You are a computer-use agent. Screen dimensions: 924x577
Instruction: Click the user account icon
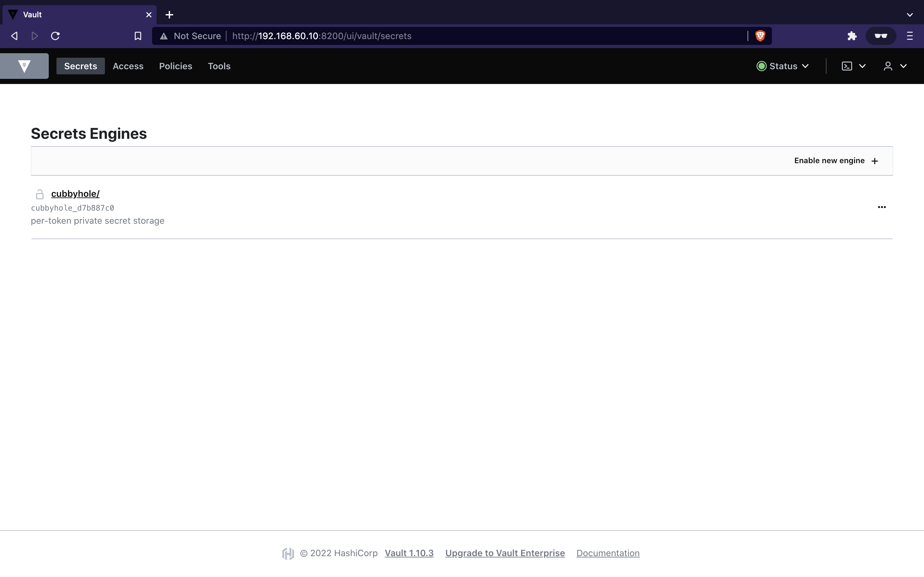(x=888, y=66)
